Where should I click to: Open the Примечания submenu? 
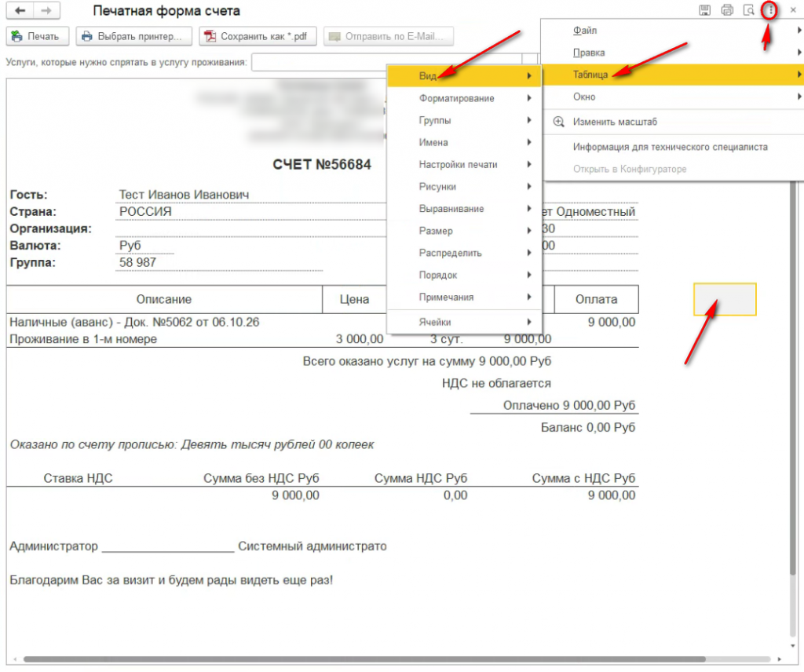point(465,297)
